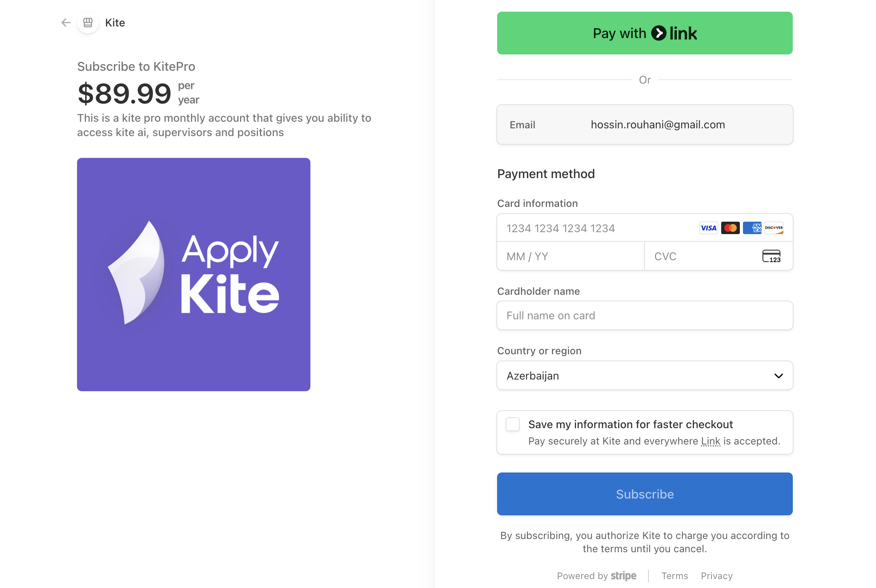Screen dimensions: 876x588
Task: Click the back arrow icon
Action: point(66,23)
